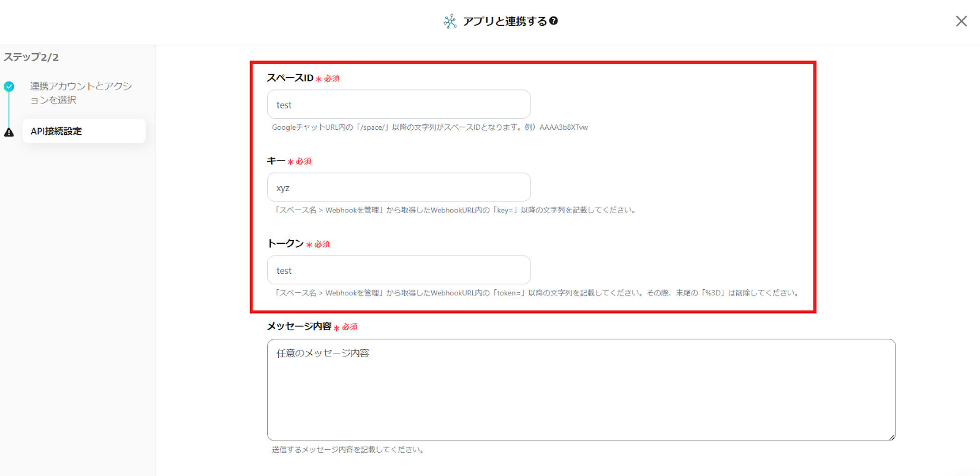Focus the キー input field containing xyz
Image resolution: width=980 pixels, height=476 pixels.
[399, 187]
